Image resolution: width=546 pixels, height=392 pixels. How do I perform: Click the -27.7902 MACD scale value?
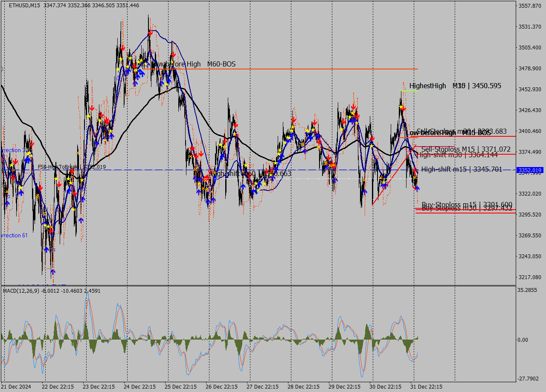[x=529, y=379]
